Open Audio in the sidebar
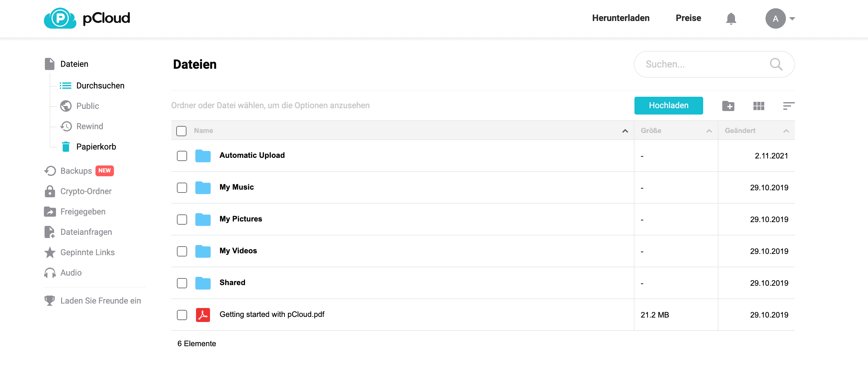Image resolution: width=868 pixels, height=385 pixels. click(x=71, y=272)
